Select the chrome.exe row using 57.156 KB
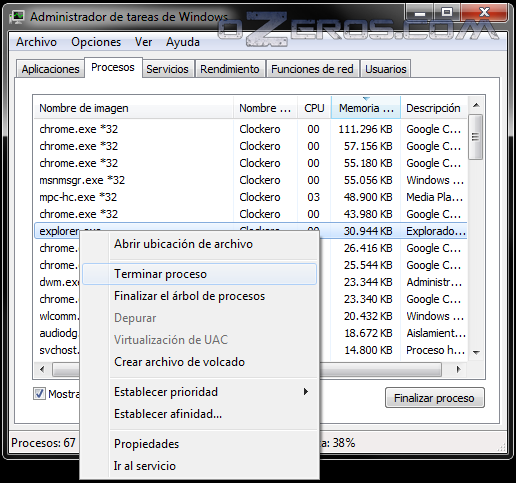Image resolution: width=516 pixels, height=483 pixels. pos(250,146)
